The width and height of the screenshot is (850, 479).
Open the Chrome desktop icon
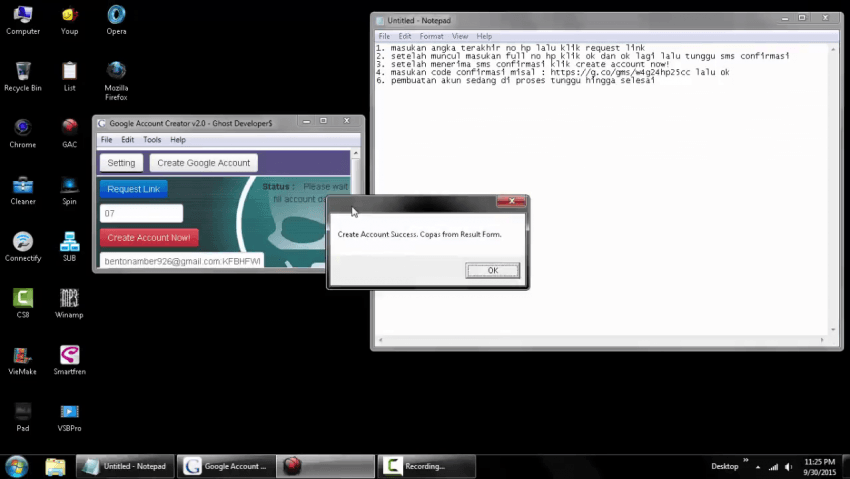[22, 128]
